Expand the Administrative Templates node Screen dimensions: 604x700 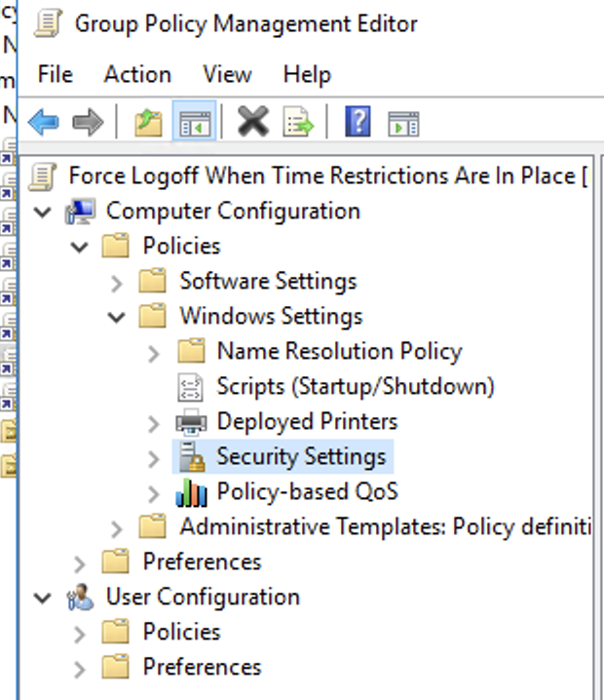pos(117,529)
